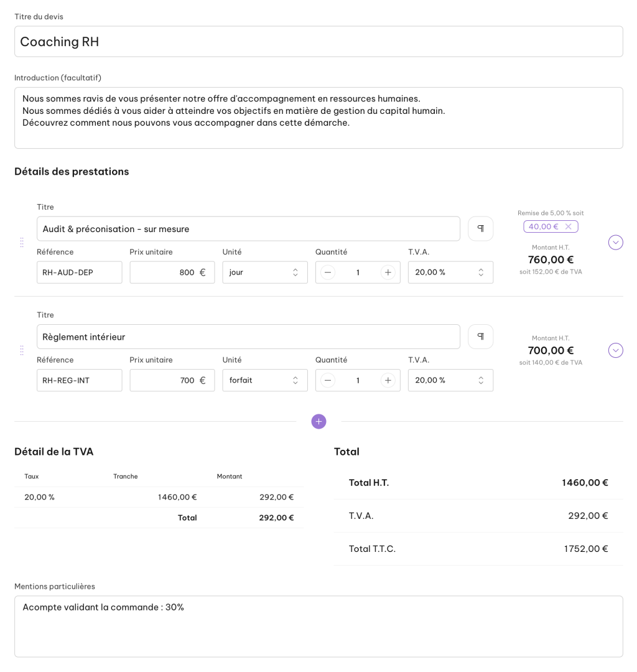Expand options for Règlement intérieur line
637x672 pixels.
pos(616,350)
